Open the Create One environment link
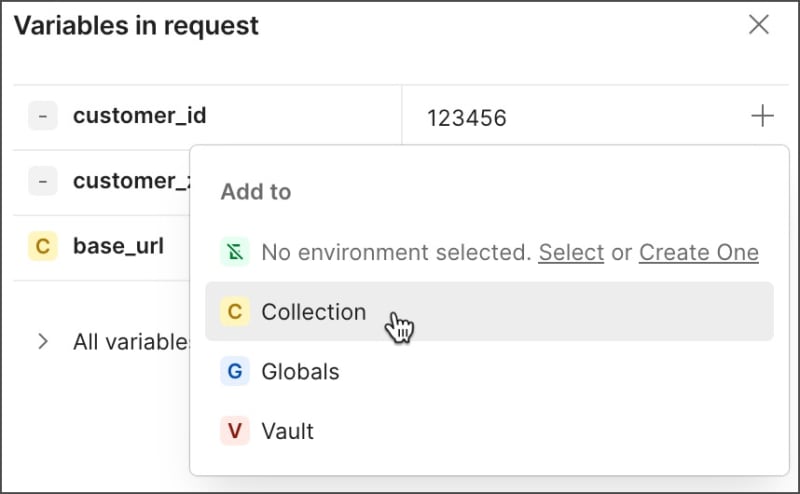The height and width of the screenshot is (494, 800). pos(698,252)
